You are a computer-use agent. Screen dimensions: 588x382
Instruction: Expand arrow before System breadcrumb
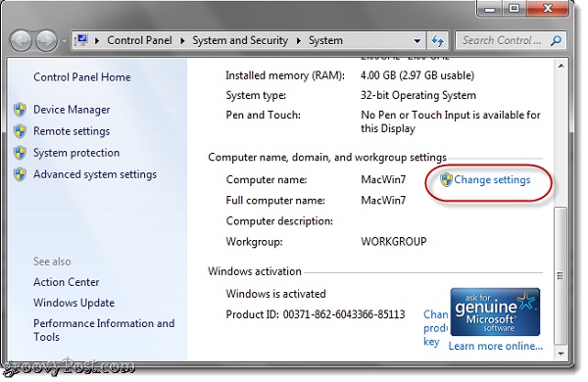(x=299, y=40)
